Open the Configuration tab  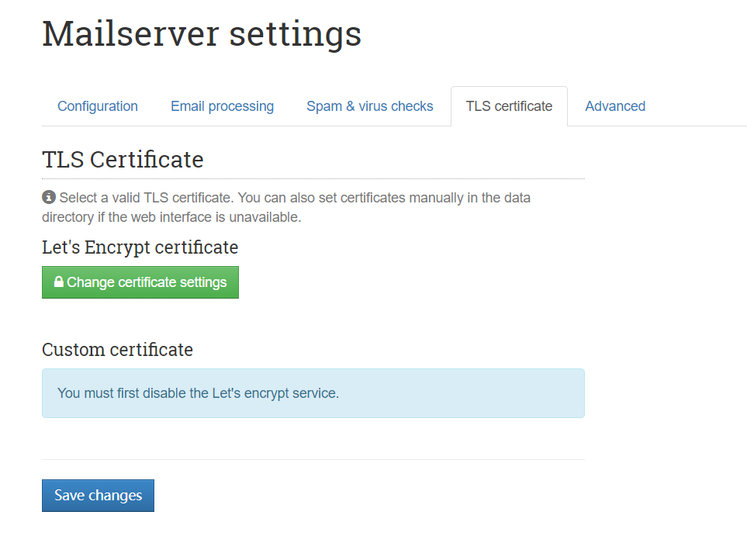coord(98,106)
